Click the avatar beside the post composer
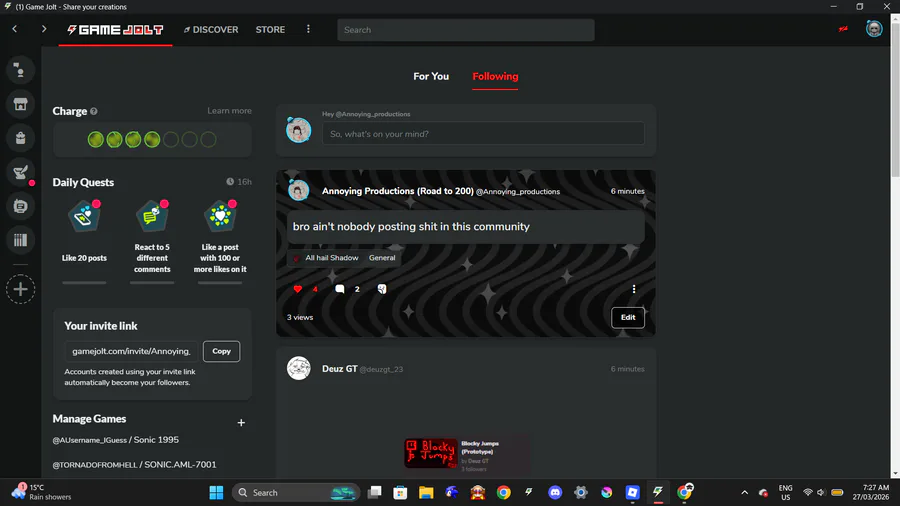The image size is (900, 506). 298,130
